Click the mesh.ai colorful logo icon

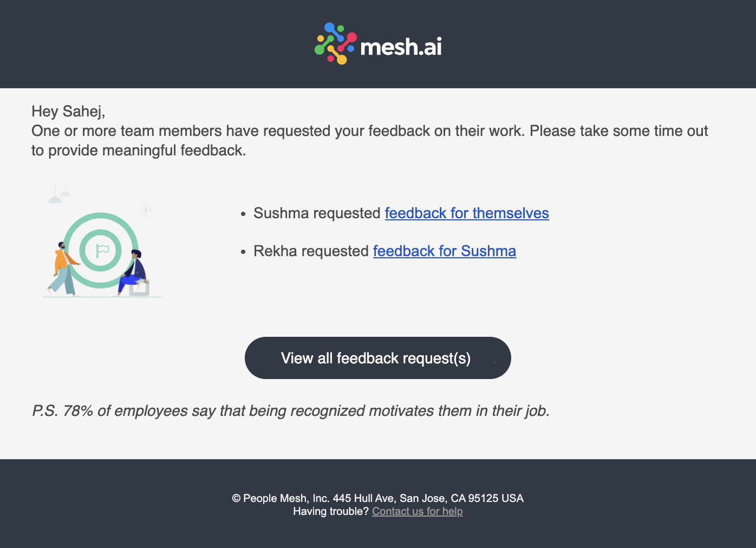335,44
